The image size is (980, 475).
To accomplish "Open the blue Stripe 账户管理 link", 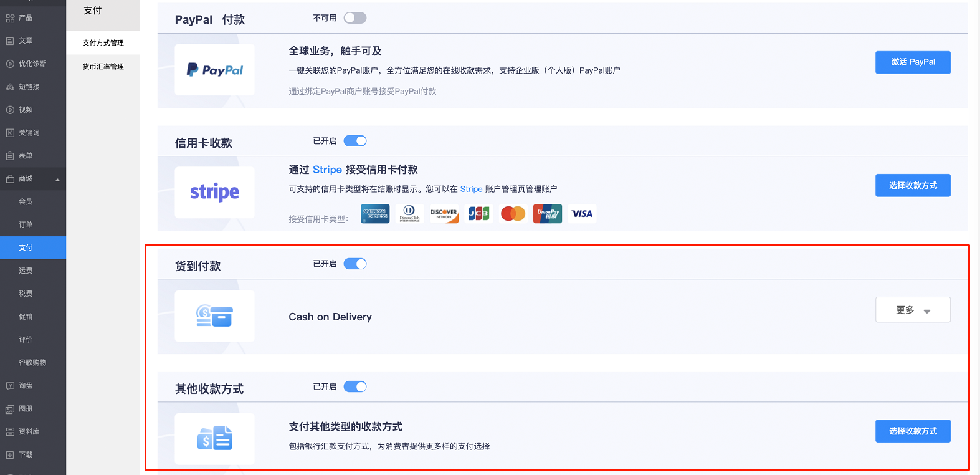I will pos(471,189).
